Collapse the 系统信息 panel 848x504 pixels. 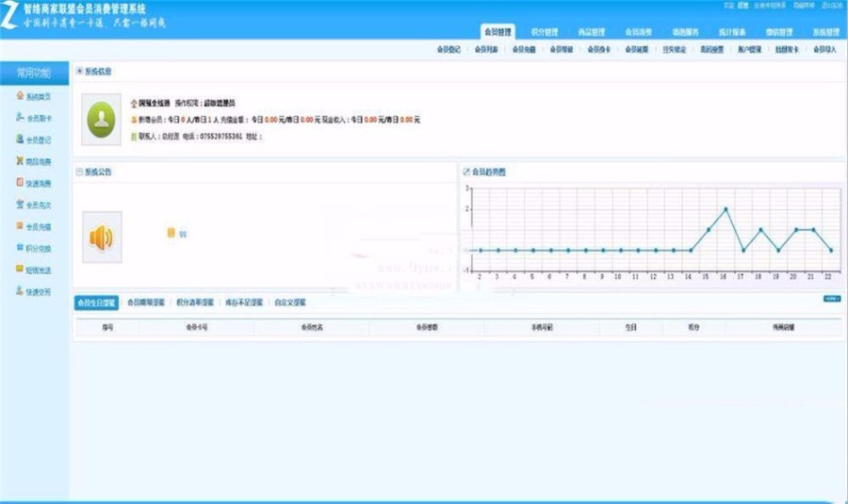tap(79, 71)
